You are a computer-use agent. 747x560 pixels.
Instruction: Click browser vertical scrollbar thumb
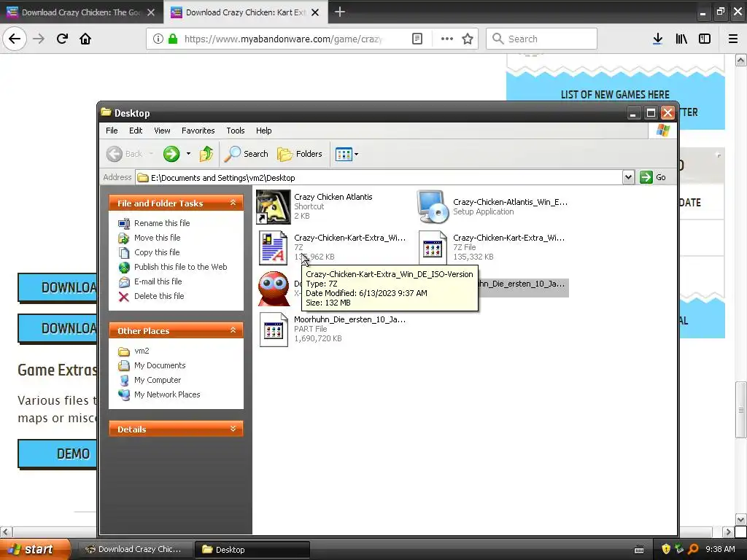741,410
